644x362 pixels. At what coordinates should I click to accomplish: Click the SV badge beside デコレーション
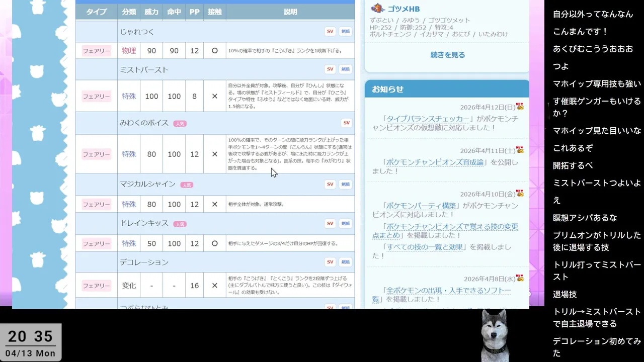(330, 262)
